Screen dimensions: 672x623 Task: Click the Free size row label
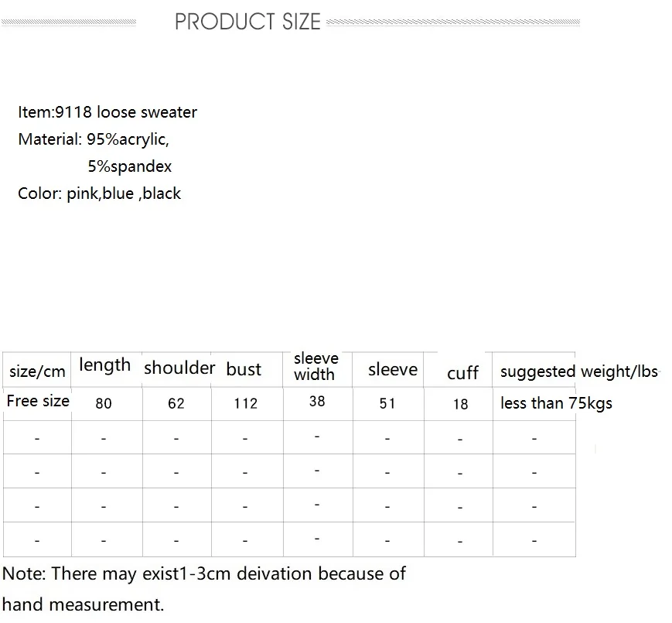tap(38, 402)
